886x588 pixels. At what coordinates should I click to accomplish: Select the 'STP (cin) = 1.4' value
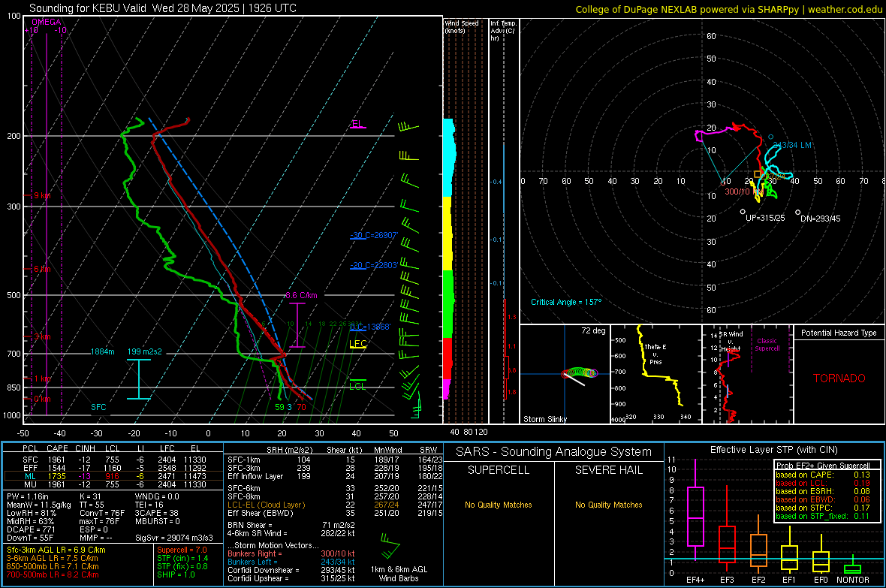click(182, 559)
